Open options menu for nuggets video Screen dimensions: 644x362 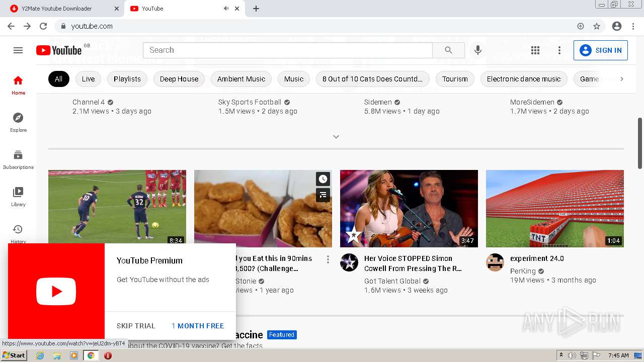click(328, 259)
